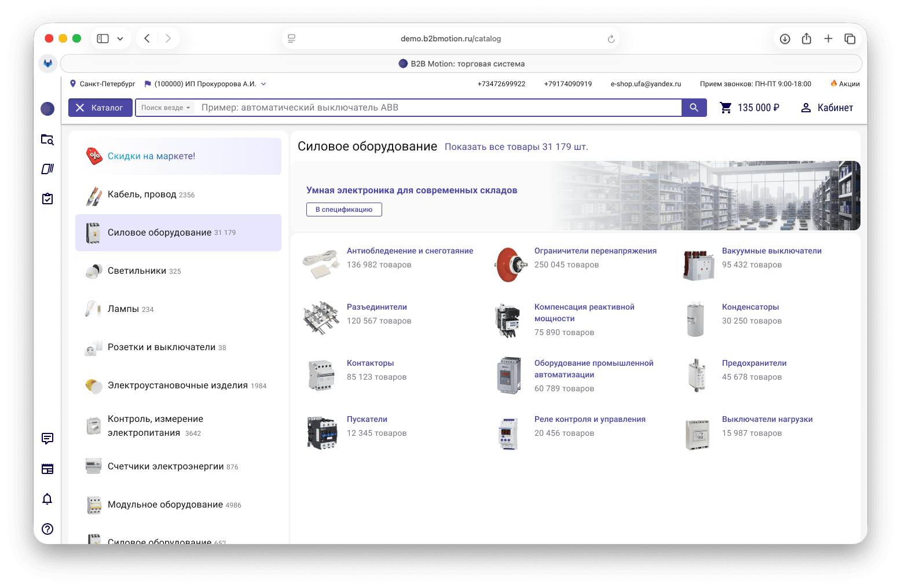Open the Поиск везде search scope dropdown
Image resolution: width=901 pixels, height=588 pixels.
pyautogui.click(x=166, y=108)
